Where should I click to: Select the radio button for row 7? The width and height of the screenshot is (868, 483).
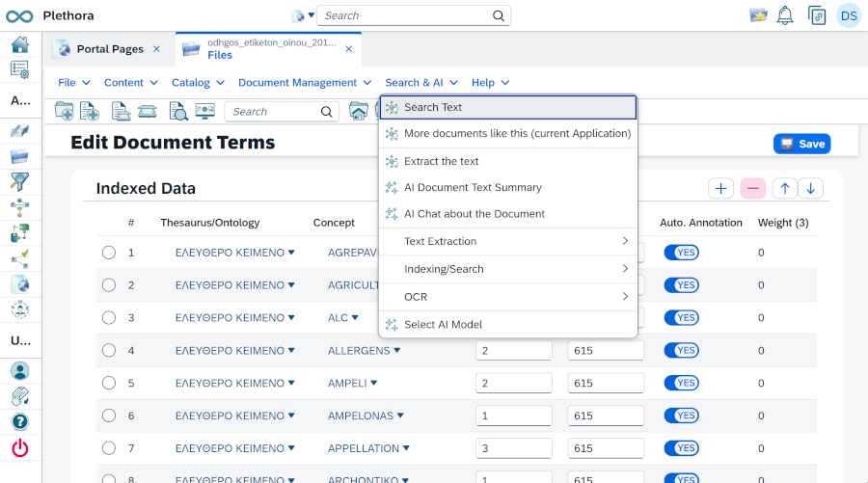pos(109,448)
